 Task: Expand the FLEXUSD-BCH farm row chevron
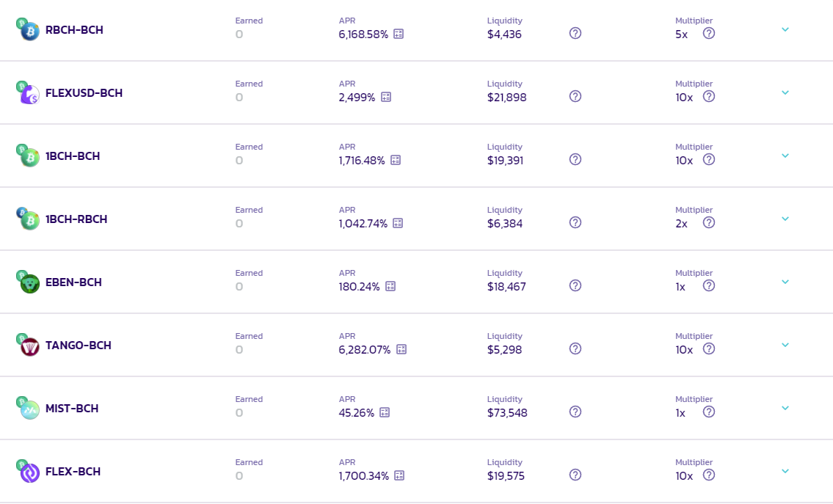coord(785,92)
